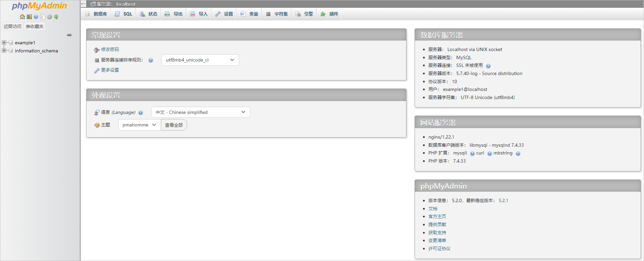Reload the navigation panel with the green arrow icon
The height and width of the screenshot is (261, 644).
click(x=56, y=17)
